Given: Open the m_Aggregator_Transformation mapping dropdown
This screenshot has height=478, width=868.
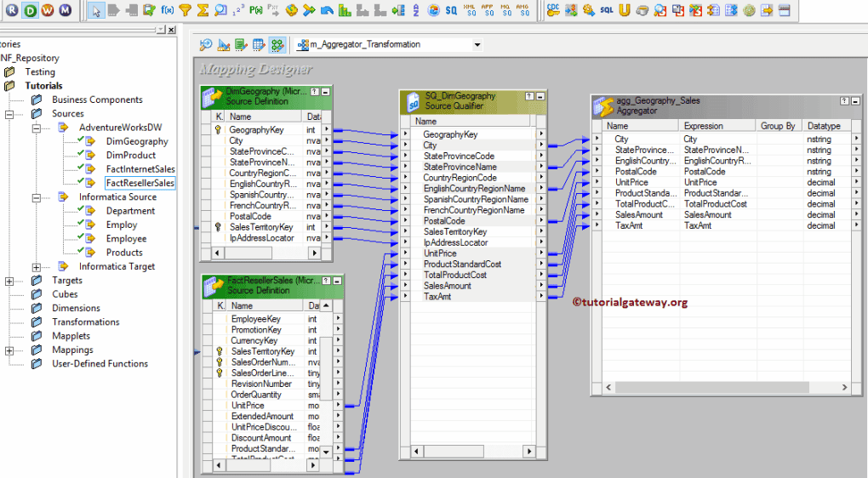Looking at the screenshot, I should pos(477,45).
